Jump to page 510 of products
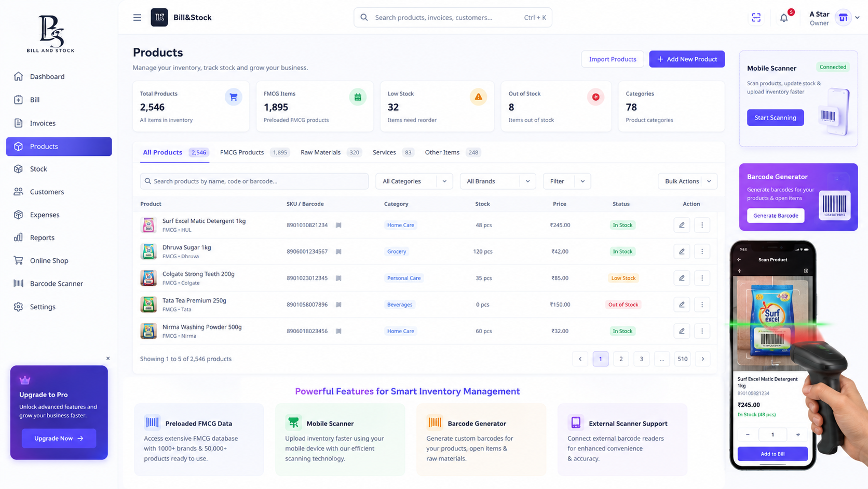This screenshot has height=489, width=868. click(683, 359)
